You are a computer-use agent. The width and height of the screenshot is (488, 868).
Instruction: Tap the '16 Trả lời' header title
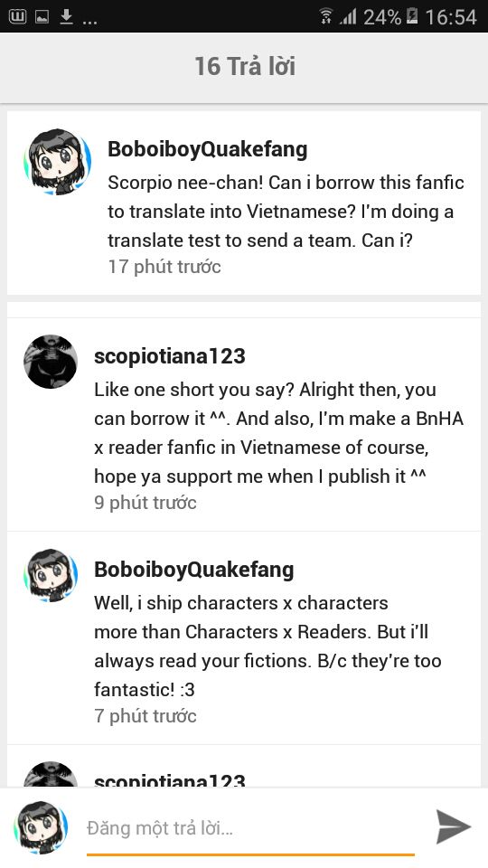point(245,66)
